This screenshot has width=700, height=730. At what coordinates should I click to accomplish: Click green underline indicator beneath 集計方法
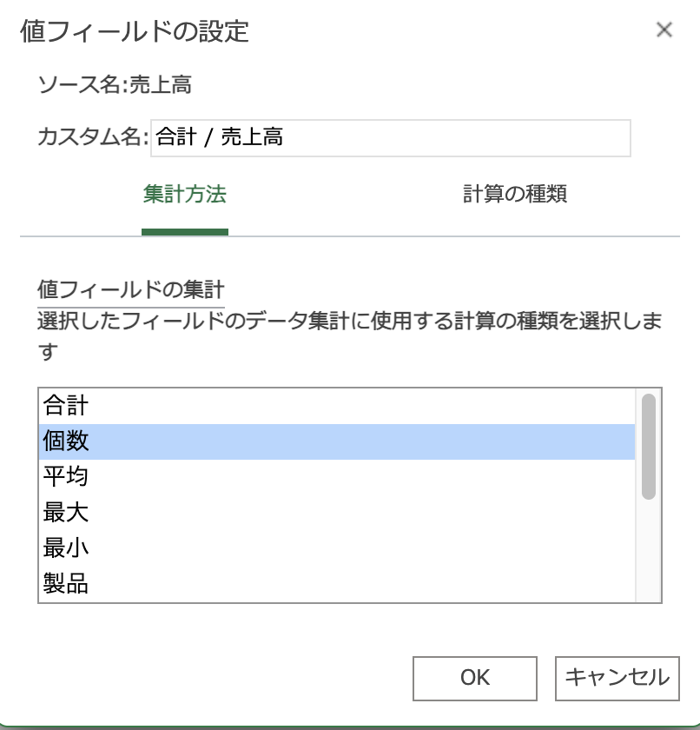[x=185, y=232]
